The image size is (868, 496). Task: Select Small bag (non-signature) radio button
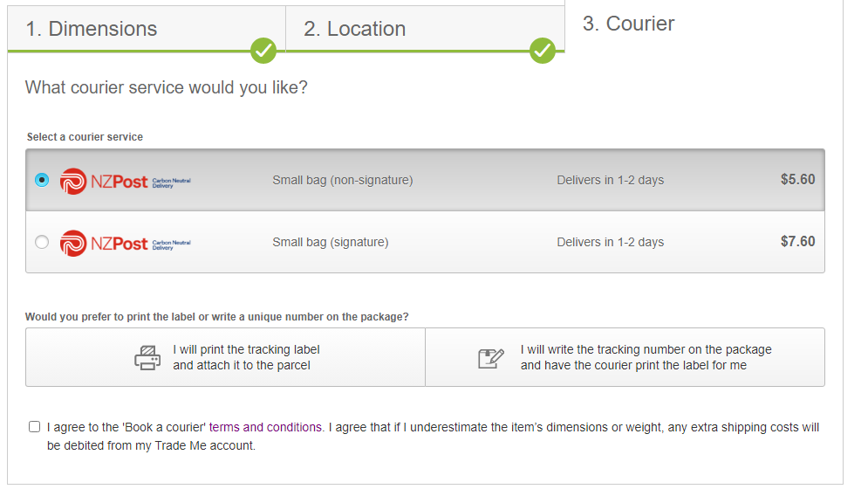pos(42,180)
